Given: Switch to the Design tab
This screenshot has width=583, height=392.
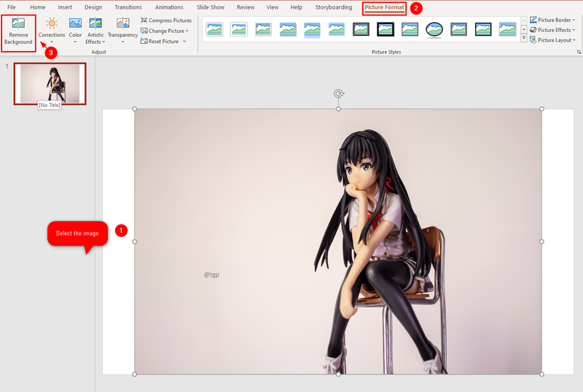Looking at the screenshot, I should coord(93,7).
